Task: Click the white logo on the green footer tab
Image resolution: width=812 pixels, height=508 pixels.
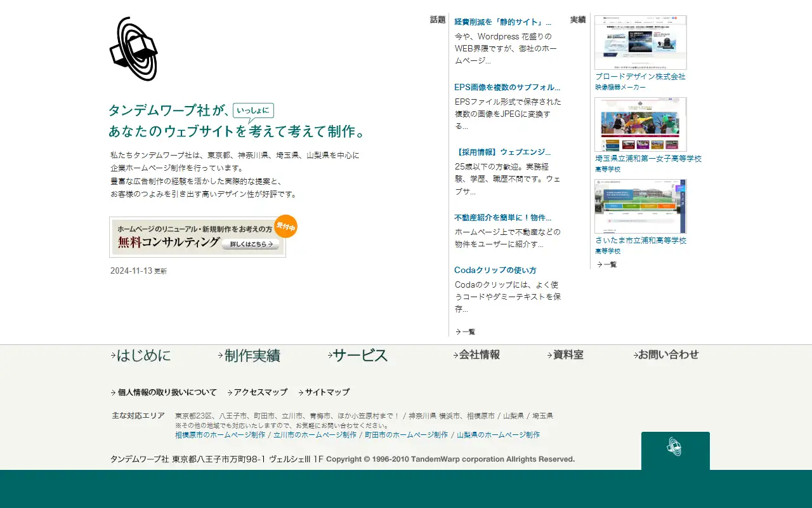Action: 674,447
